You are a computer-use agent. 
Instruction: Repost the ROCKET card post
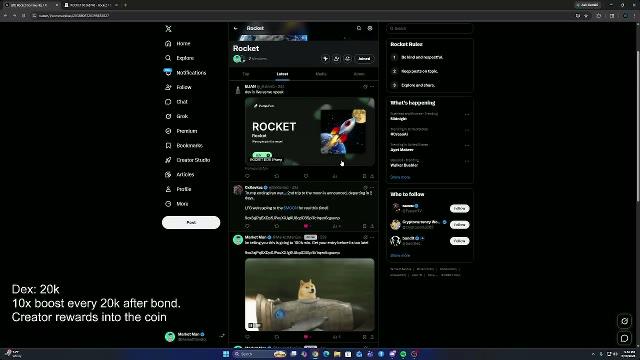[277, 176]
